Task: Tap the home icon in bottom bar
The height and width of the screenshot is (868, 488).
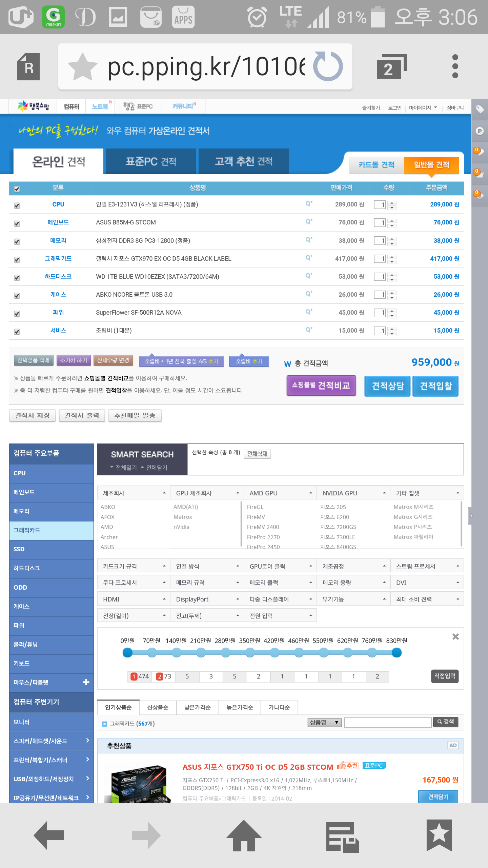Action: point(244,836)
